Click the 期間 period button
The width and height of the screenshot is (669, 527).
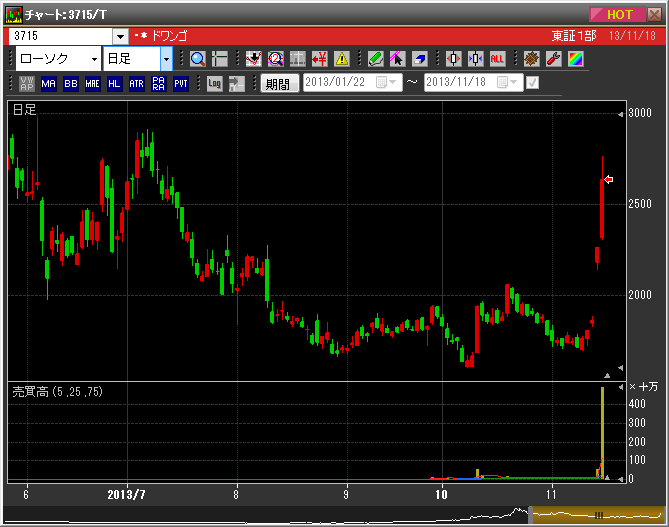pos(279,84)
